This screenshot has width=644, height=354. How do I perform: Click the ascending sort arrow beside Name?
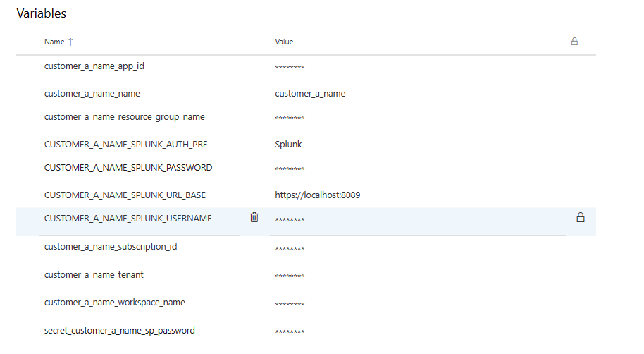70,42
